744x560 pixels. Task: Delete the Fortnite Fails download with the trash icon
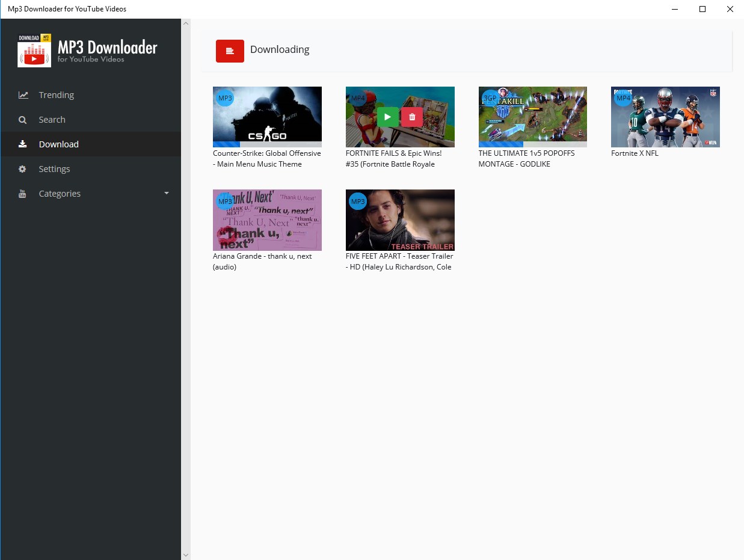click(x=412, y=117)
